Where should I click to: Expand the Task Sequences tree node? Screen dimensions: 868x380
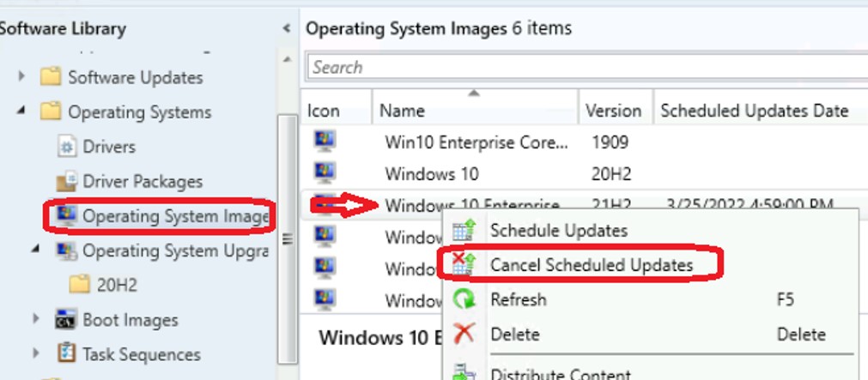coord(35,353)
